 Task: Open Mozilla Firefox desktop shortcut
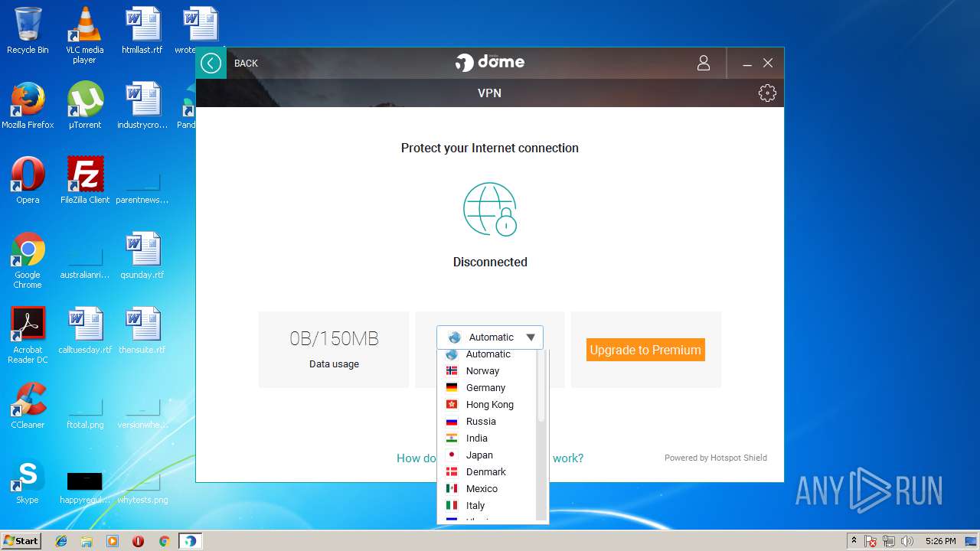click(28, 106)
